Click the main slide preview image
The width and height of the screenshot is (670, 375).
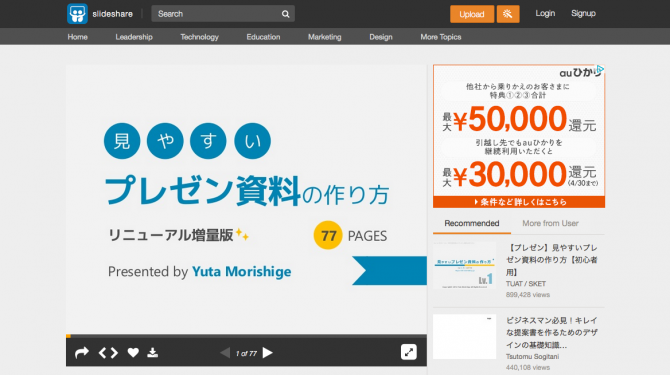point(246,199)
